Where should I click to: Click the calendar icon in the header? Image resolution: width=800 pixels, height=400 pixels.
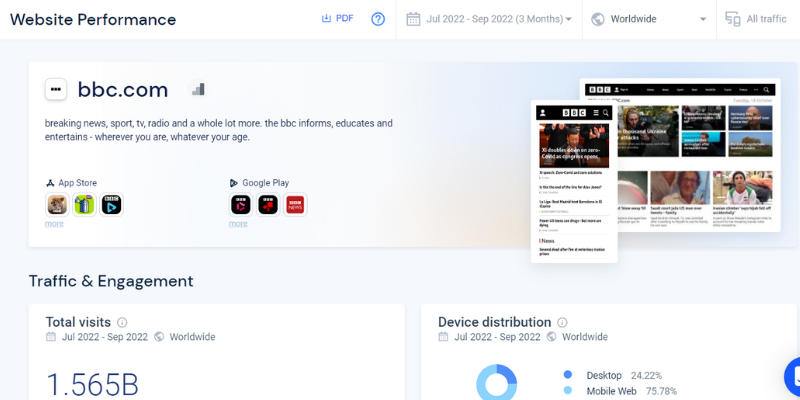point(413,19)
